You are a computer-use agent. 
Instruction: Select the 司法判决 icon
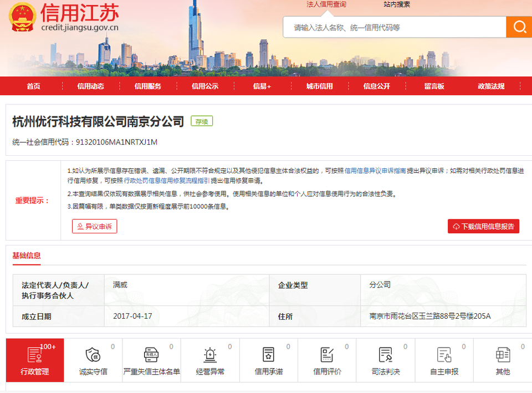point(386,355)
